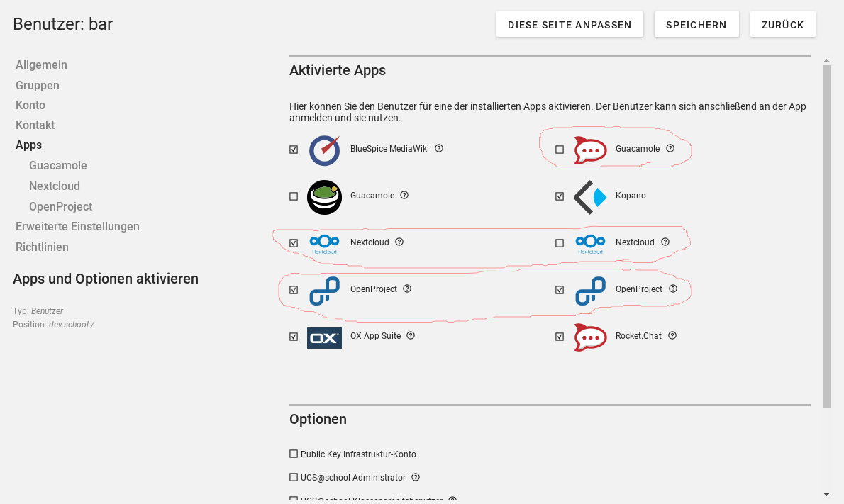Open help icon for UCS@school-Administrator option
The width and height of the screenshot is (844, 504).
(x=416, y=478)
